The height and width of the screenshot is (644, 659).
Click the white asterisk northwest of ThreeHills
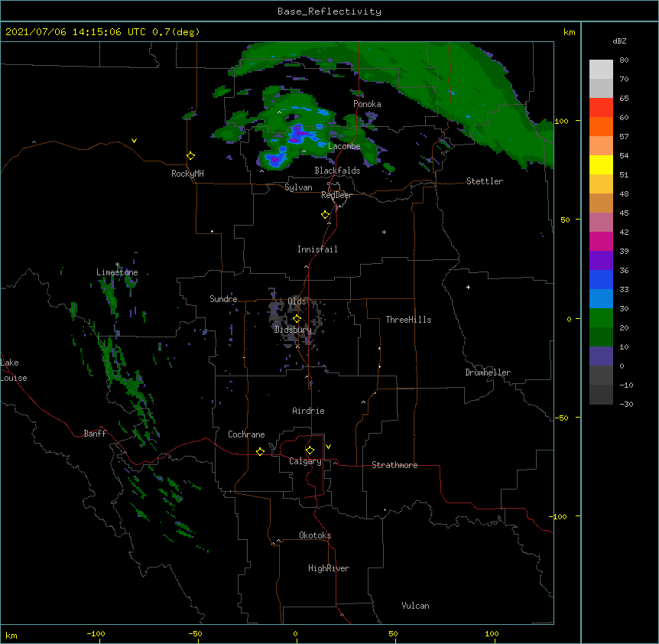pos(384,232)
